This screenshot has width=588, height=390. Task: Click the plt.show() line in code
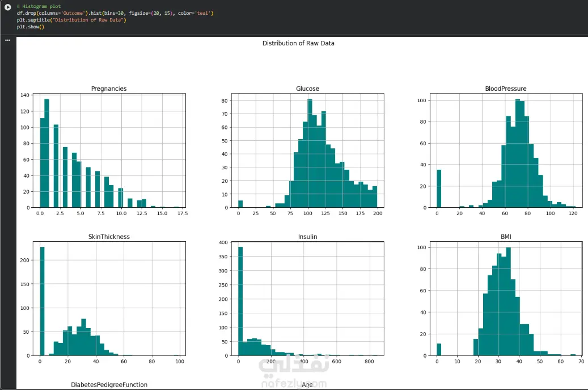click(x=31, y=27)
